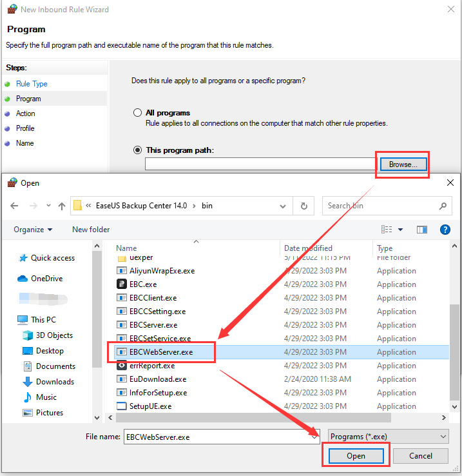Click the This PC monitor icon
The image size is (462, 476).
point(23,320)
